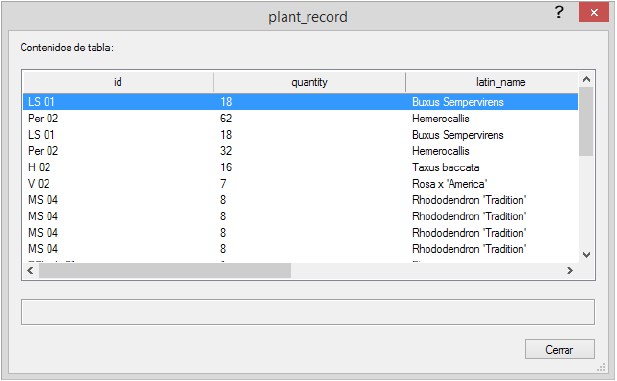Click the horizontal scrollbar left arrow
This screenshot has width=617, height=381.
(x=30, y=270)
